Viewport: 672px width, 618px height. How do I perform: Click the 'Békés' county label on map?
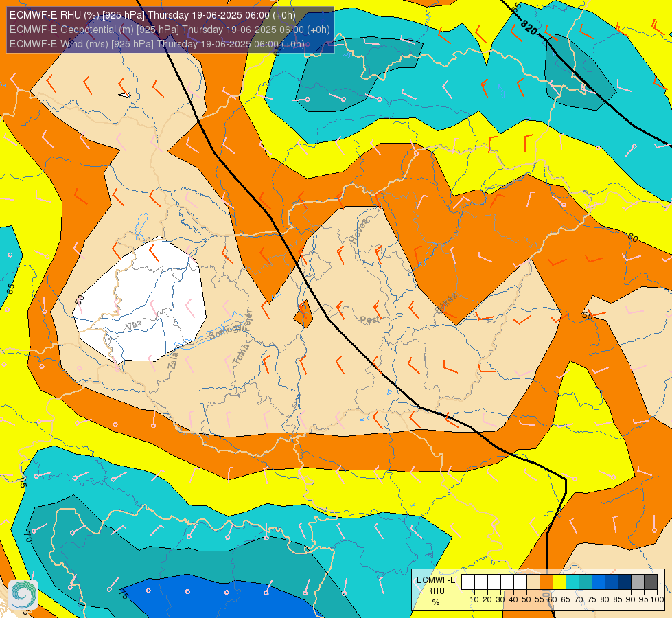445,304
